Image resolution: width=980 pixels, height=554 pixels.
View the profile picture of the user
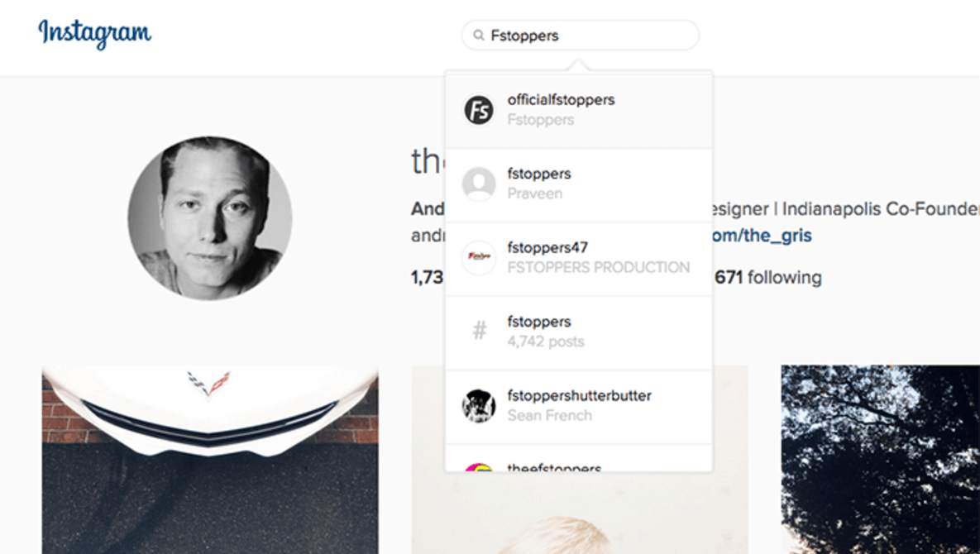[210, 218]
